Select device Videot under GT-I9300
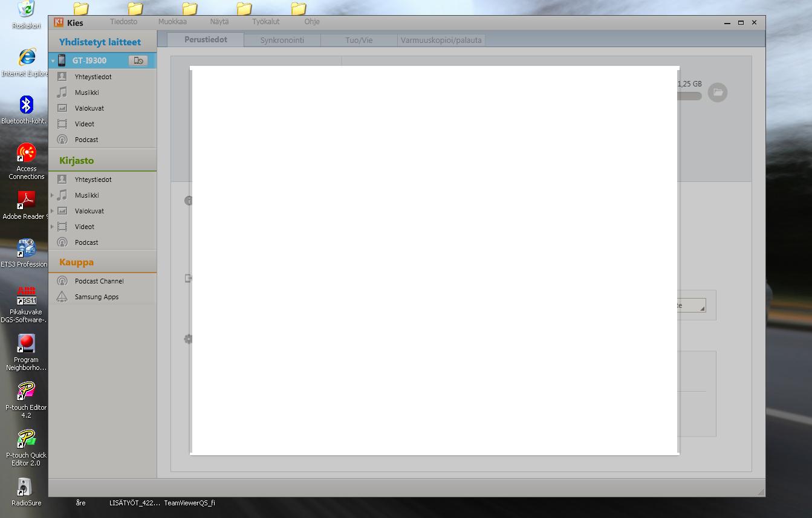The image size is (812, 518). click(84, 124)
